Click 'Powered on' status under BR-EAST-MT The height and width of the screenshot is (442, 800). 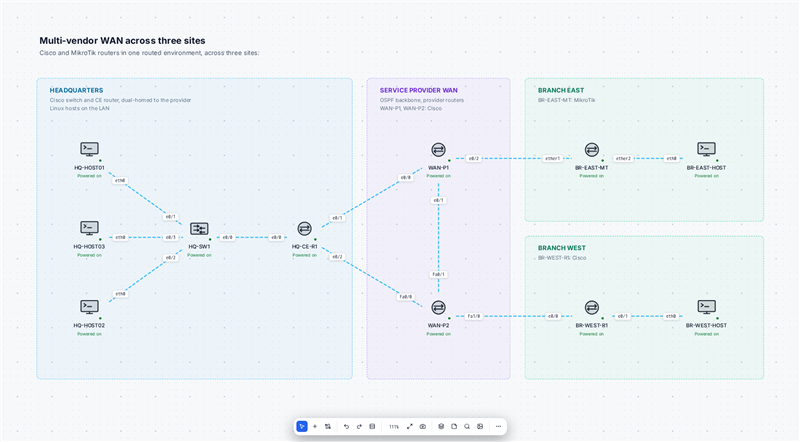coord(592,176)
